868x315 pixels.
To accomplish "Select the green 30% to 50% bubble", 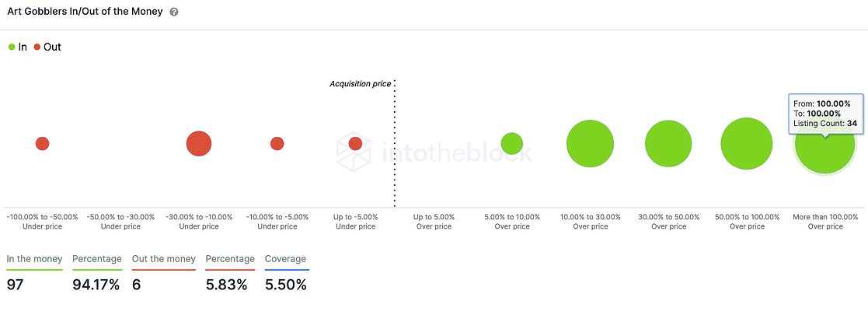I will click(668, 144).
